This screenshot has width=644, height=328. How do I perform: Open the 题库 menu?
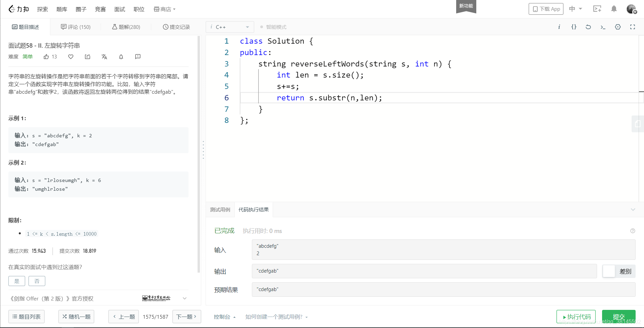pos(62,9)
